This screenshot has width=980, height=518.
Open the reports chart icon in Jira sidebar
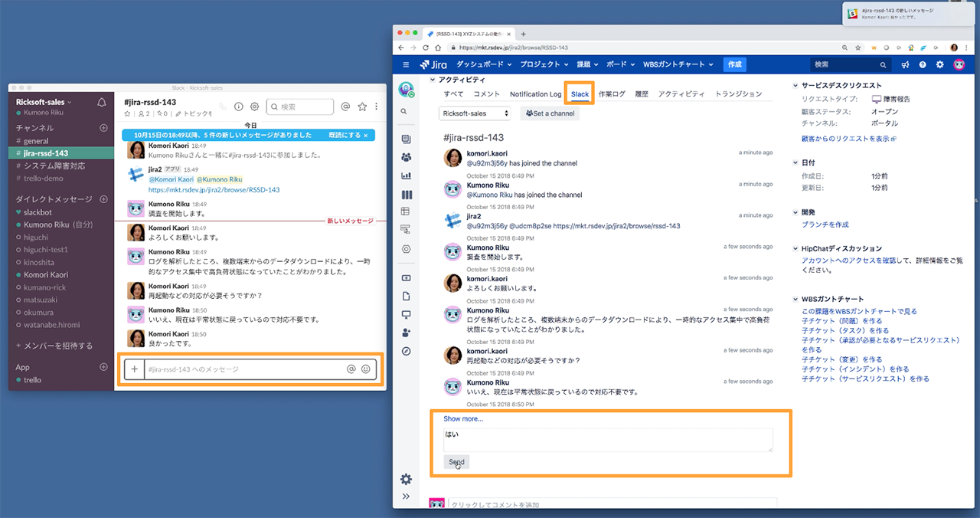[406, 175]
